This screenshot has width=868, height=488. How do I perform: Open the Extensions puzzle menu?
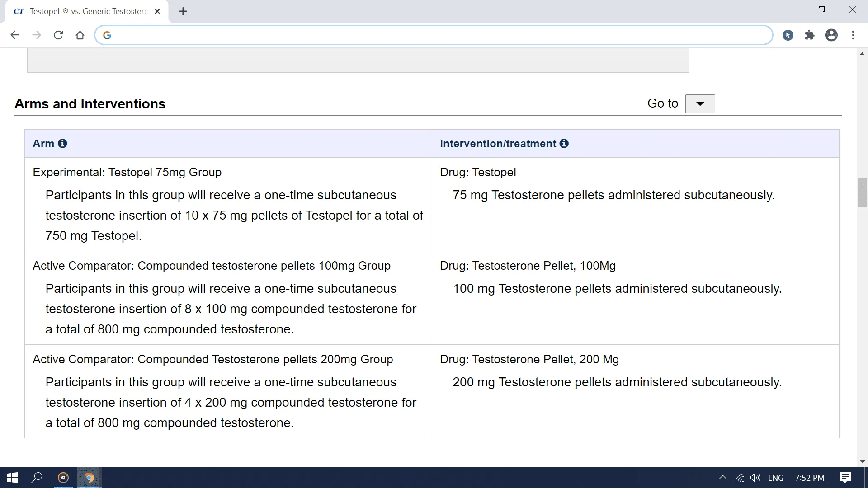[x=810, y=35]
